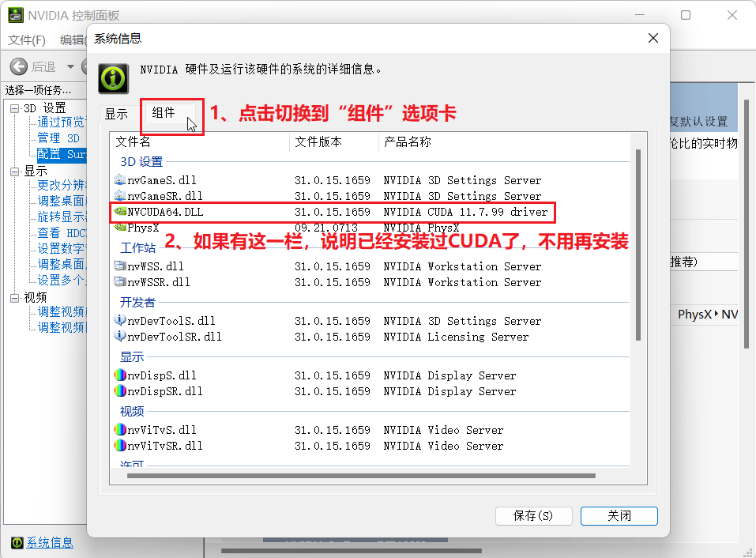Click the green back arrow icon
This screenshot has width=756, height=558.
pyautogui.click(x=19, y=66)
